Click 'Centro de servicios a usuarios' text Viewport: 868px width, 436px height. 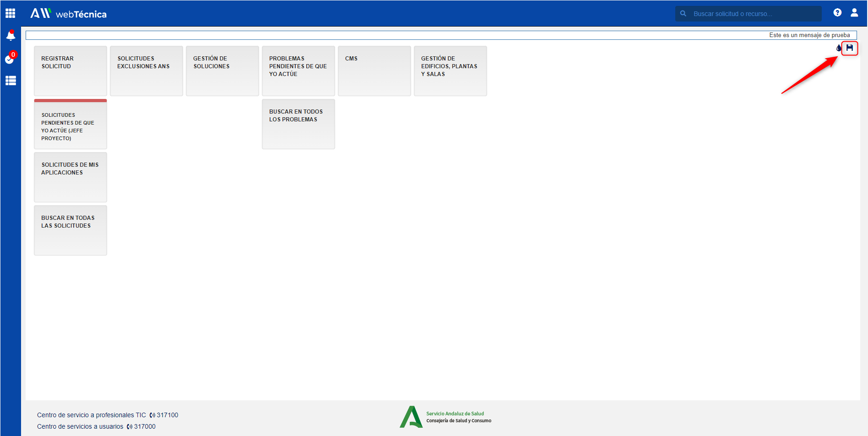point(80,426)
